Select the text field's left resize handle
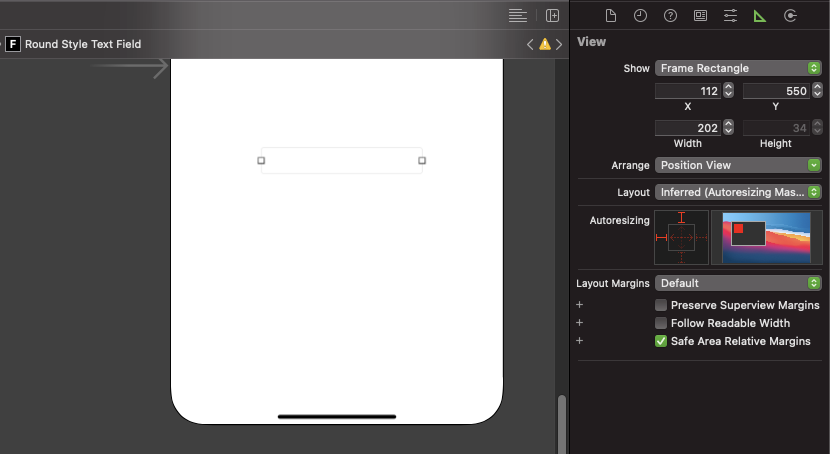Screen dimensions: 830x454 (261, 160)
